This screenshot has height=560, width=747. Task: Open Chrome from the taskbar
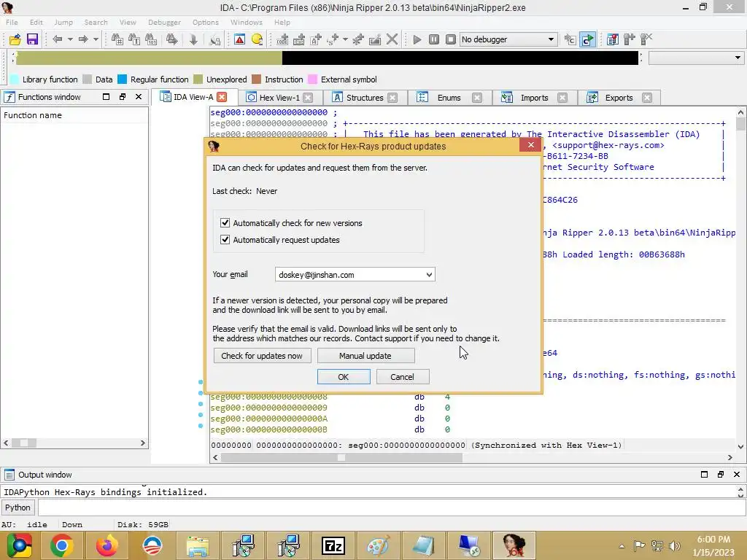point(61,545)
